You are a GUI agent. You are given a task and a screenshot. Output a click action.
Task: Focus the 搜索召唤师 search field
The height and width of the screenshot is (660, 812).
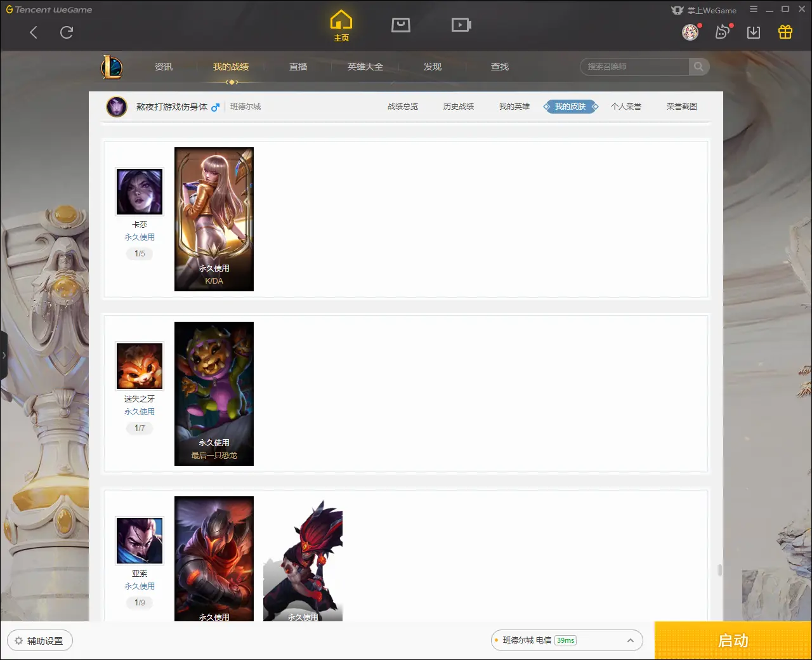(x=634, y=67)
